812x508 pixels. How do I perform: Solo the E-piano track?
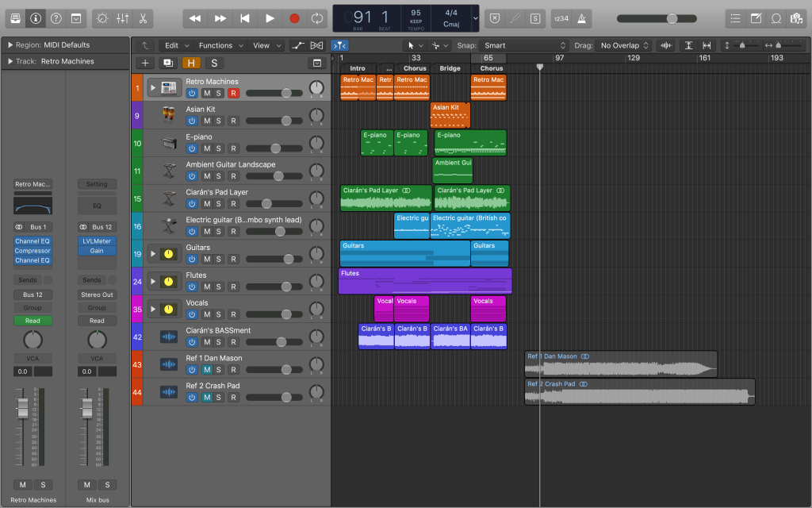(219, 148)
